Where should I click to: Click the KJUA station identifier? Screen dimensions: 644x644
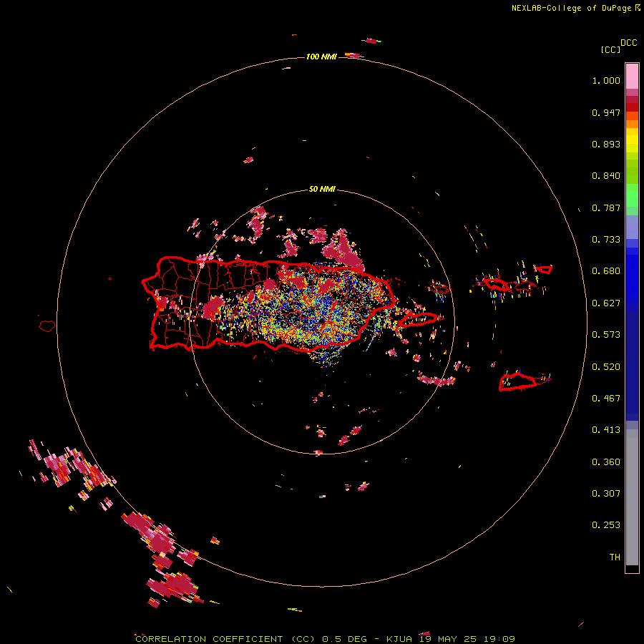click(399, 639)
